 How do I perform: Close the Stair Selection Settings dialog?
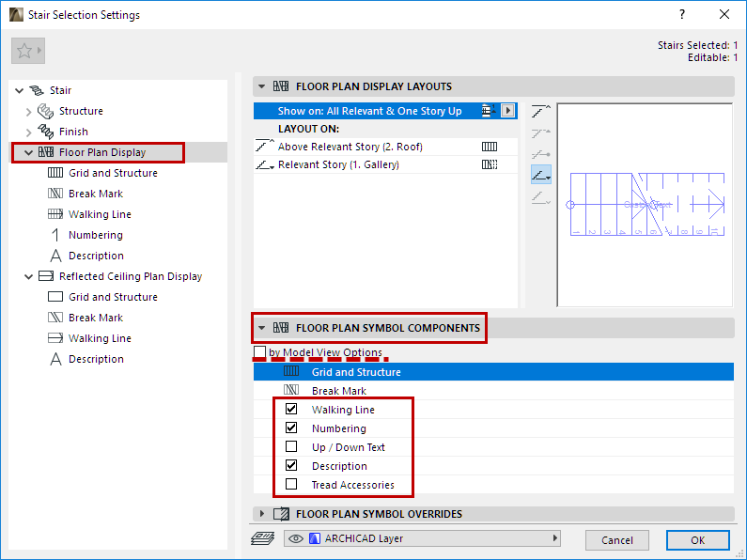[724, 14]
